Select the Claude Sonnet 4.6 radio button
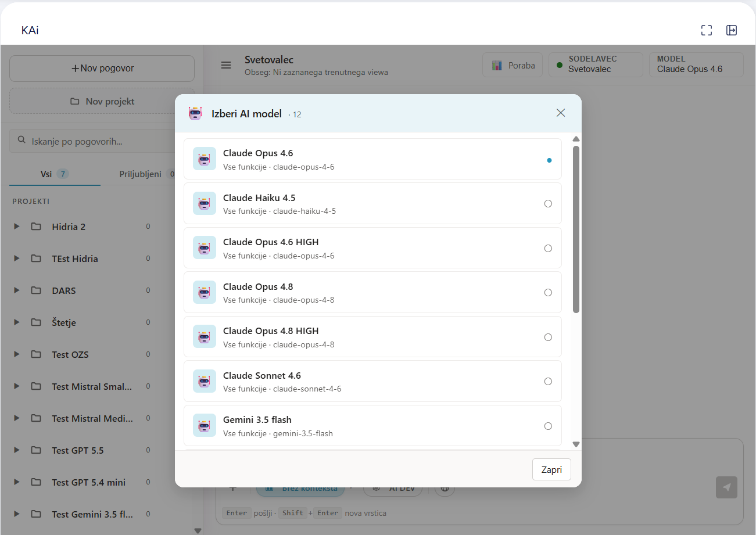 point(548,382)
